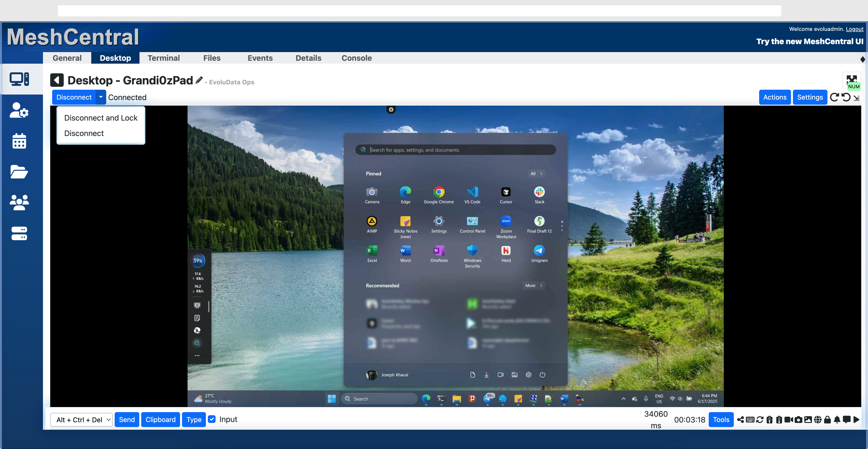Open chat with the speech bubble icon
This screenshot has width=868, height=449.
847,420
